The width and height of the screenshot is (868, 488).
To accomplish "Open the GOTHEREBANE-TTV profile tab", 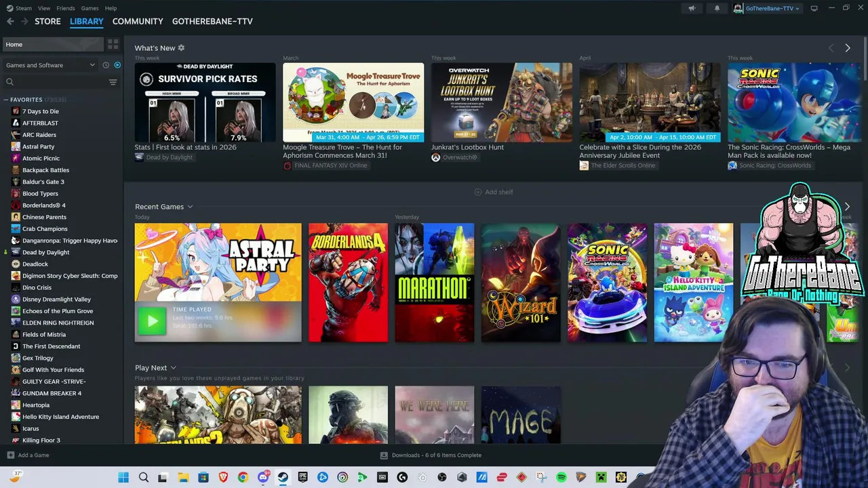I will point(212,21).
